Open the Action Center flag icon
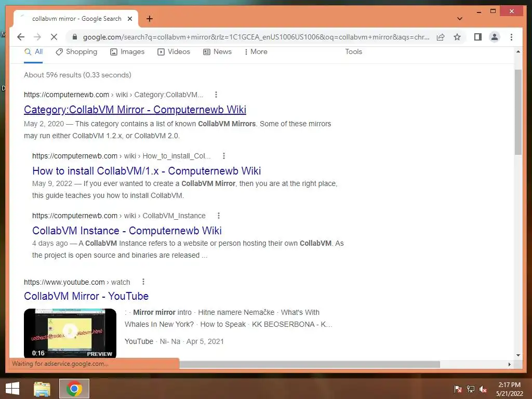 [x=458, y=389]
